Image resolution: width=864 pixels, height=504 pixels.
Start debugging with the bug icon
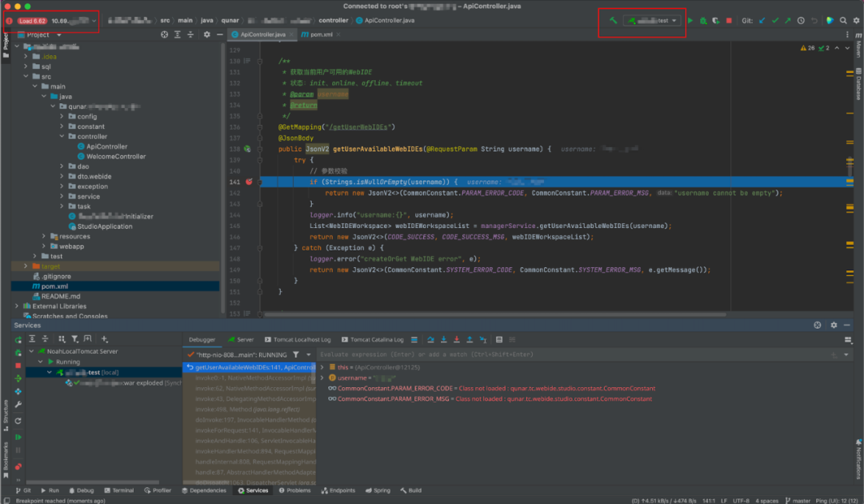pos(703,20)
